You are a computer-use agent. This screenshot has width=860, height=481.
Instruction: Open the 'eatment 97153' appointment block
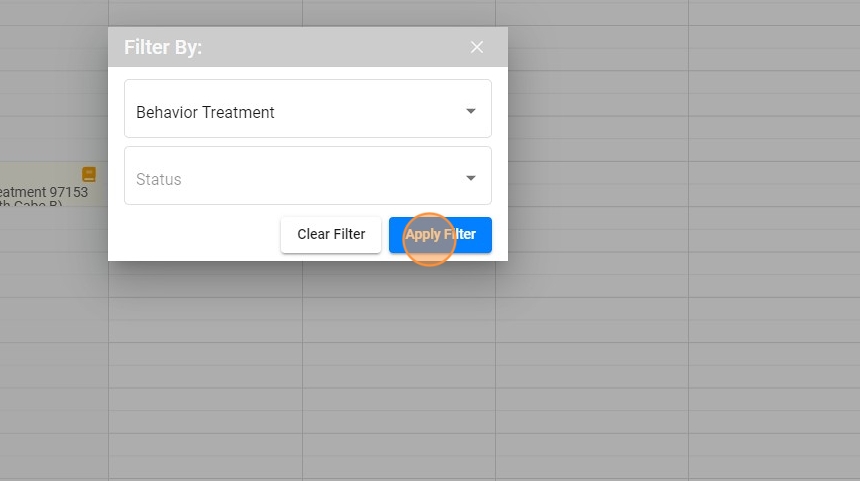pos(45,192)
